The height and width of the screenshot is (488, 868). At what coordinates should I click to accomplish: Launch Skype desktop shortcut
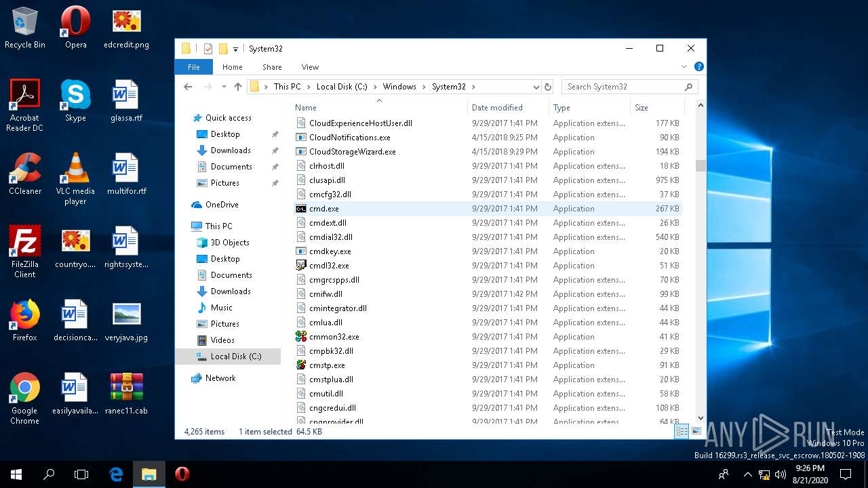pos(75,101)
